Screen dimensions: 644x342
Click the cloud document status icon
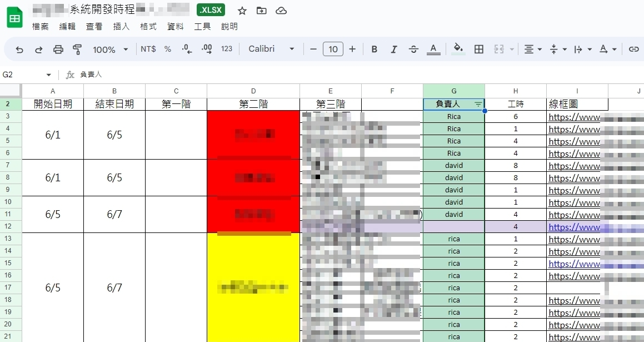pos(281,11)
